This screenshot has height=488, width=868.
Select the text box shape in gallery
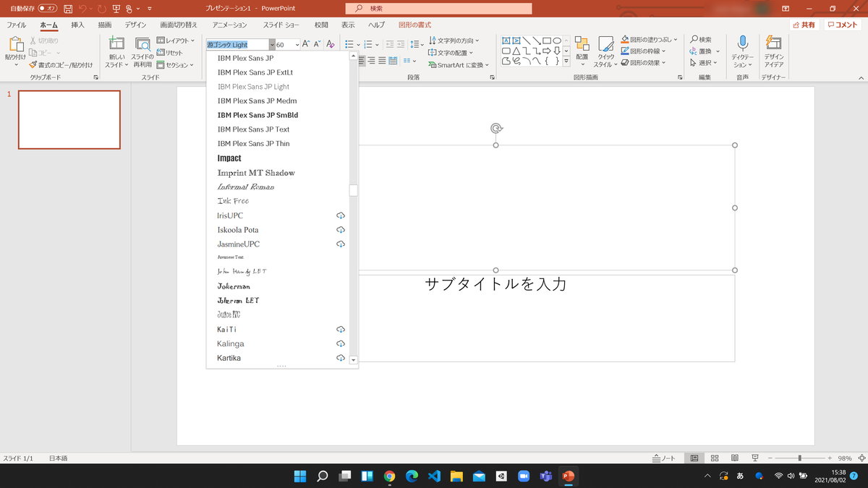[506, 40]
